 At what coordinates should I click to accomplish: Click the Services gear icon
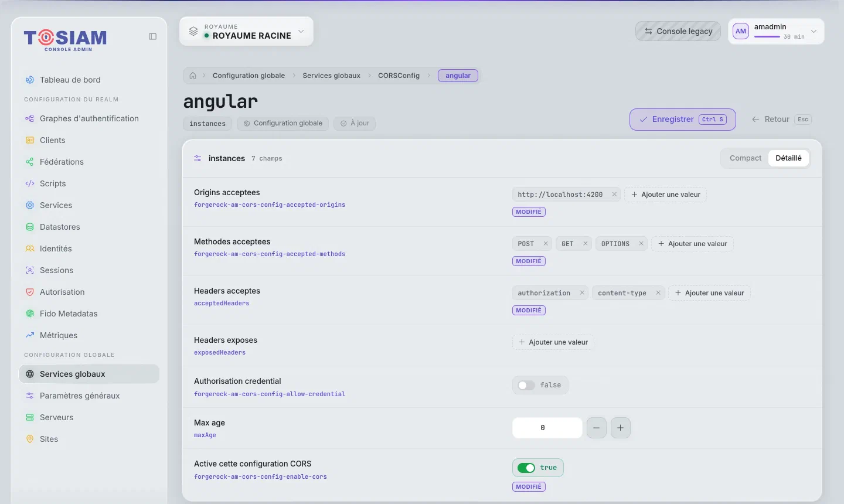click(30, 205)
